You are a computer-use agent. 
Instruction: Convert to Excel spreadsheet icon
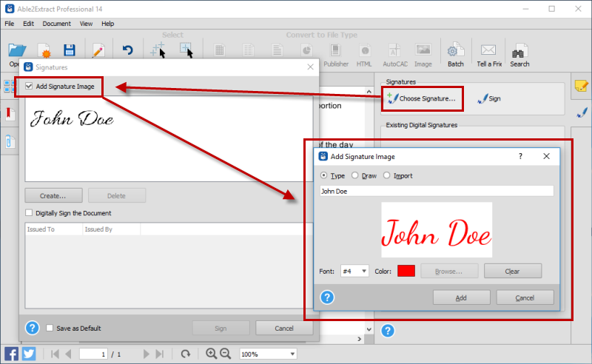click(x=219, y=50)
